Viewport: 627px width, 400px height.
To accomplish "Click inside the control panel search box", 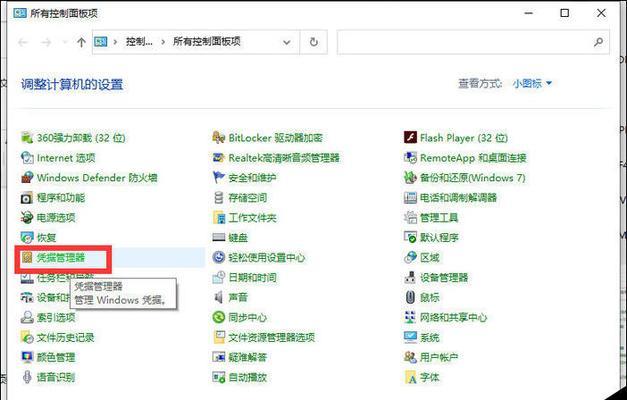I will coord(473,42).
